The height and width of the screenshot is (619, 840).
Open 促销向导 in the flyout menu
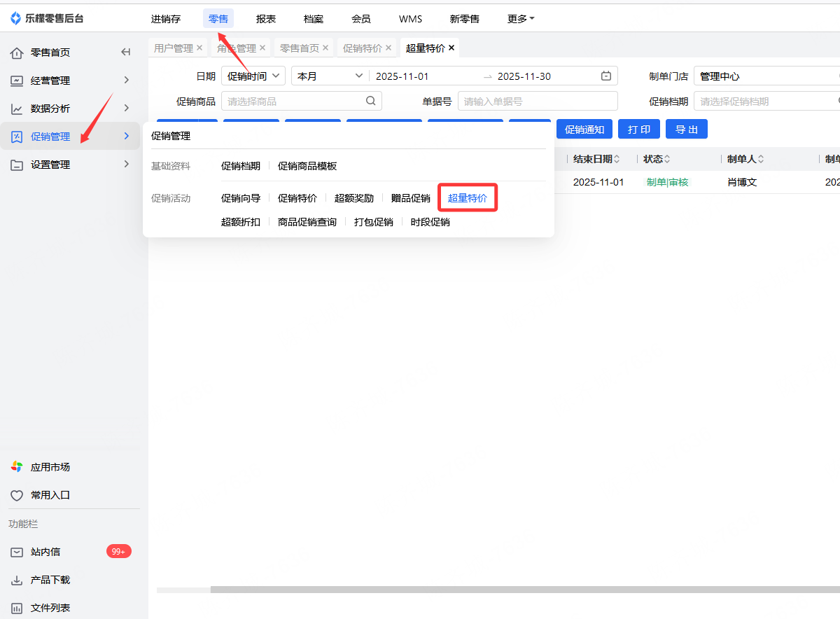click(x=241, y=198)
